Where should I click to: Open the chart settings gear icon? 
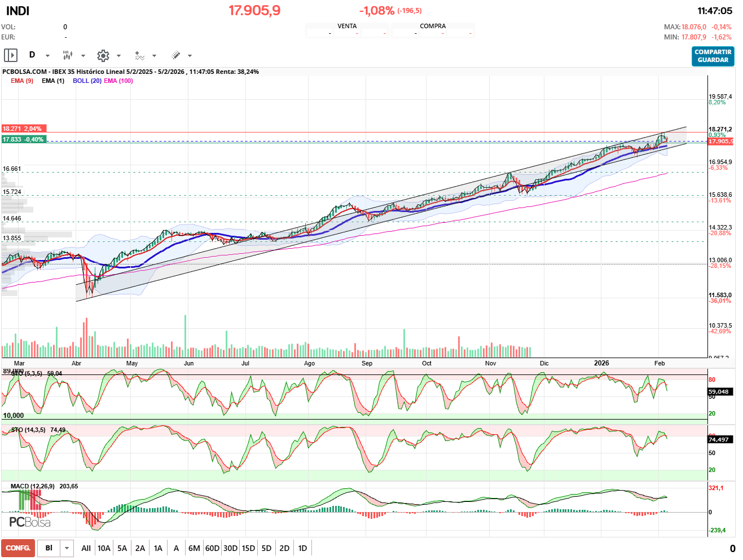coord(103,55)
